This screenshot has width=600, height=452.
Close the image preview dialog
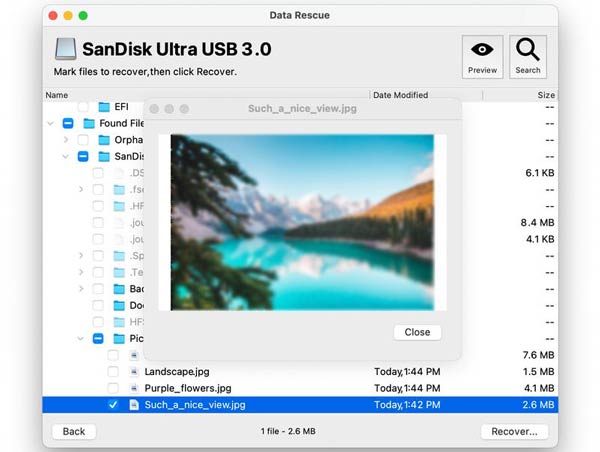coord(417,332)
